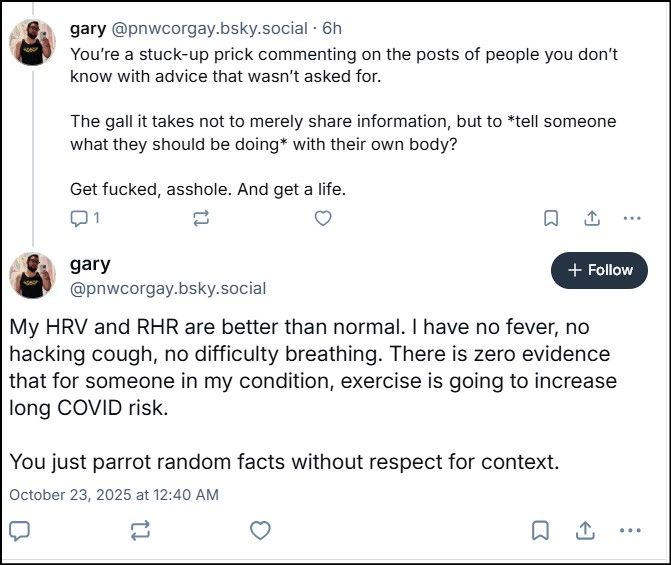Open gary's avatar on the main post

tap(33, 275)
